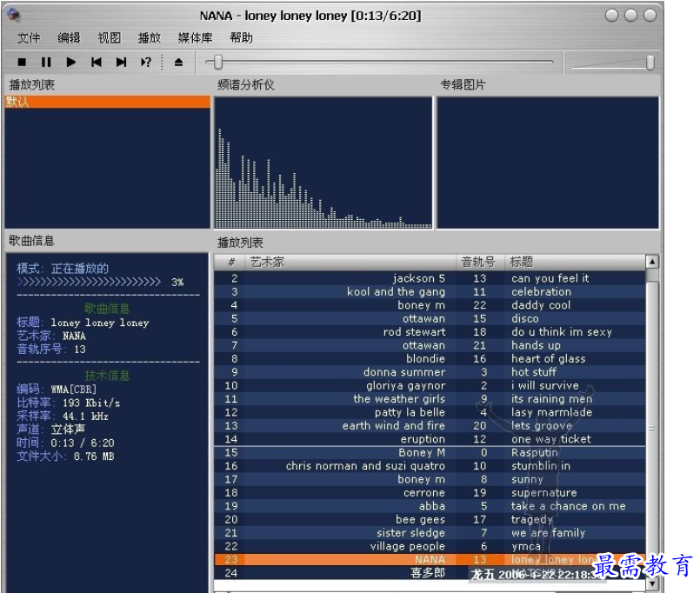Skip to the next track
The height and width of the screenshot is (593, 700).
pyautogui.click(x=121, y=62)
